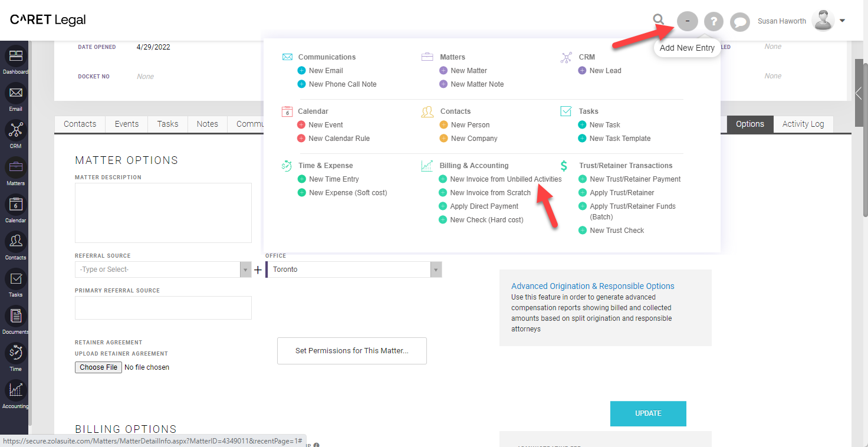Open the Email sidebar icon

point(16,93)
